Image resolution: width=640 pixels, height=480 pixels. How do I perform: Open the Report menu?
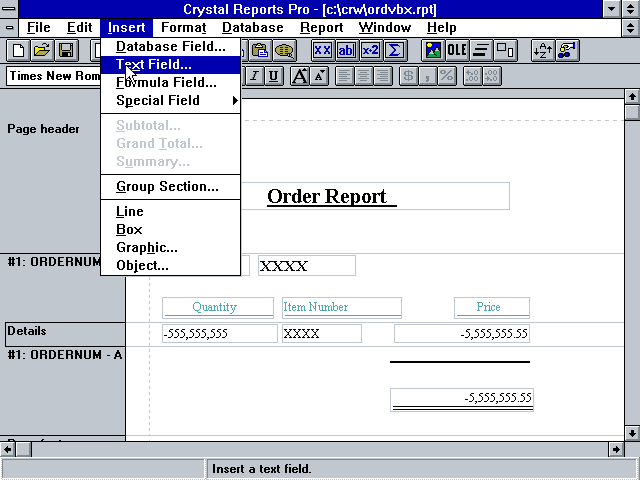322,28
